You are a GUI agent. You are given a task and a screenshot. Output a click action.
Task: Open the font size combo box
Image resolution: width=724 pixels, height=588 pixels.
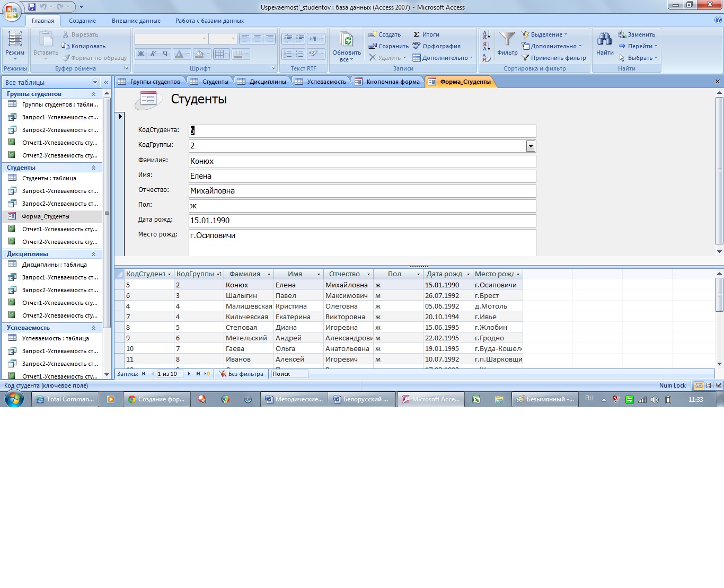222,39
